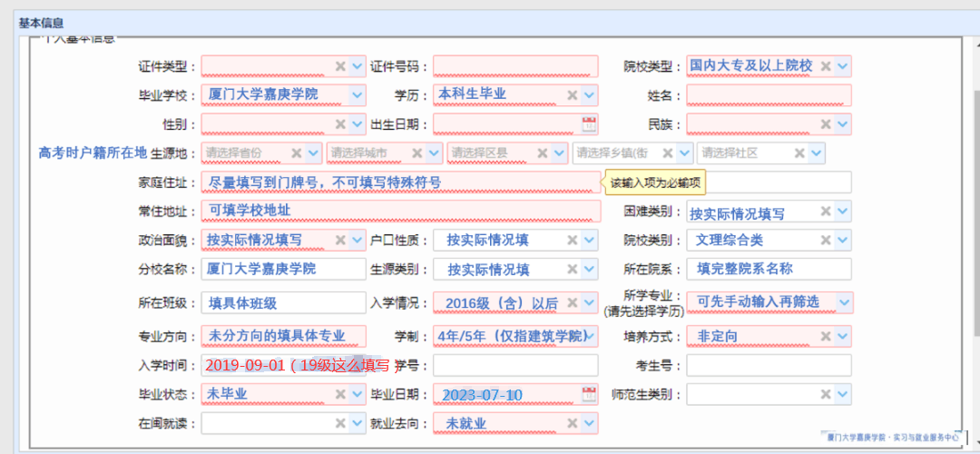Expand the 学历 dropdown arrow
The width and height of the screenshot is (980, 454).
click(x=590, y=95)
